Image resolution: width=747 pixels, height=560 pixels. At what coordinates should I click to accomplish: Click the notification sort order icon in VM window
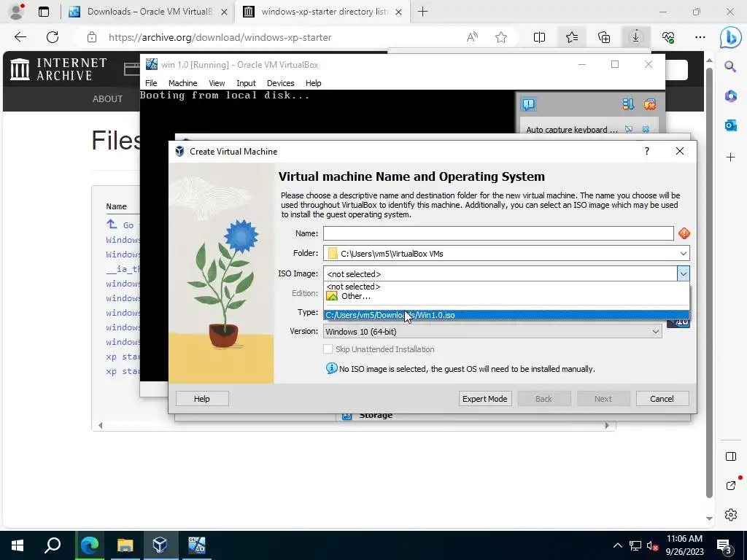coord(628,104)
